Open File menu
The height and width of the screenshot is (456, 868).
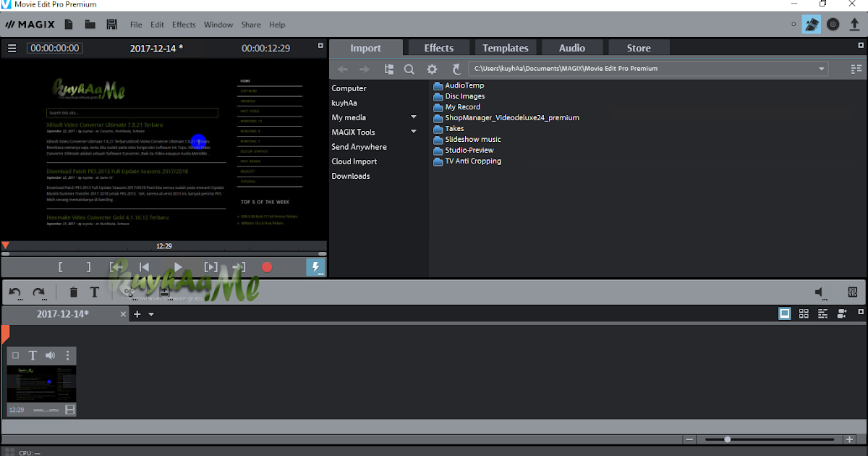pyautogui.click(x=136, y=25)
